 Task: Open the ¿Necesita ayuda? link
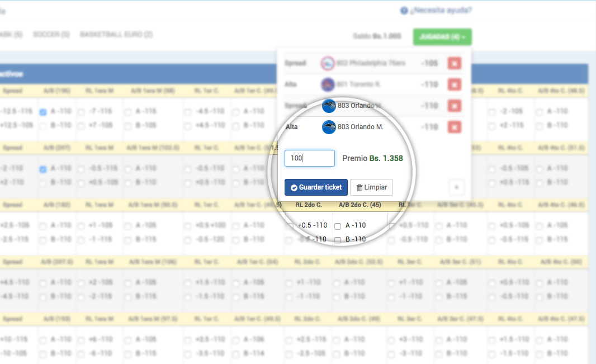coord(441,11)
